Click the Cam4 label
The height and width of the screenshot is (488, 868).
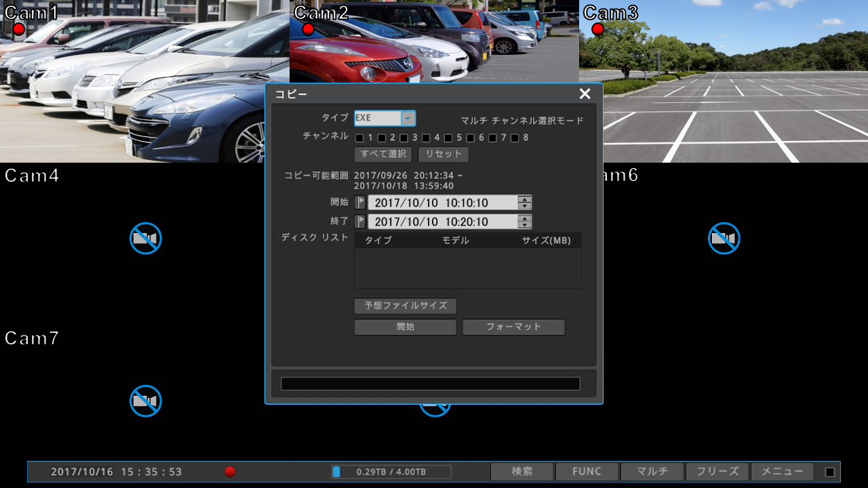point(32,176)
